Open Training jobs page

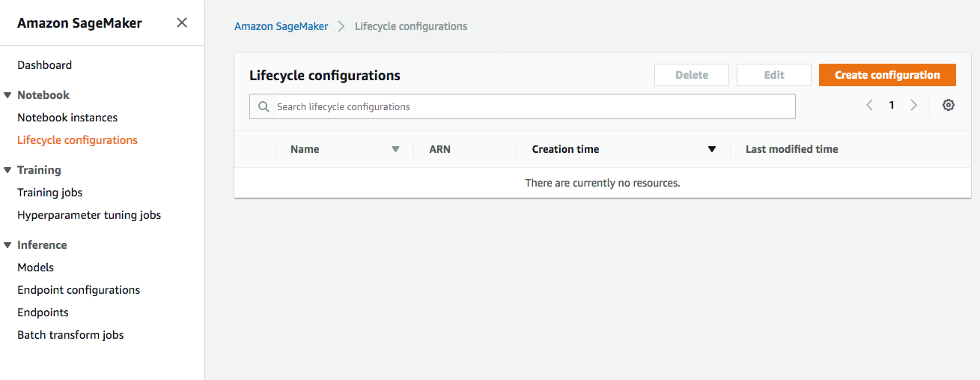click(x=50, y=193)
